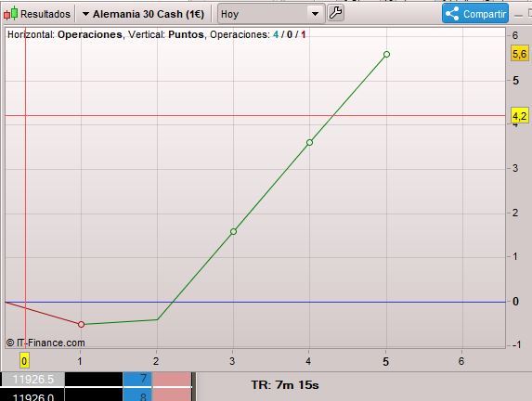The height and width of the screenshot is (401, 532).
Task: Click the 11926.5 price cell
Action: click(32, 380)
